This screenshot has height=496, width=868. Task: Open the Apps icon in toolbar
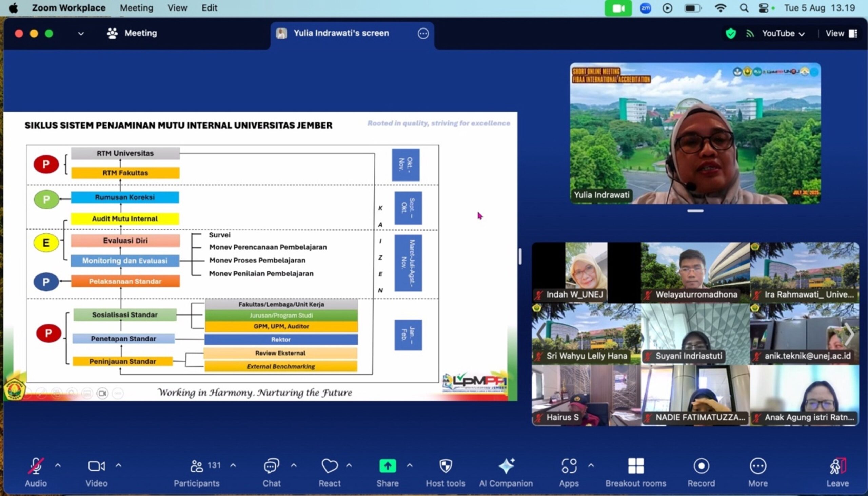pyautogui.click(x=569, y=466)
